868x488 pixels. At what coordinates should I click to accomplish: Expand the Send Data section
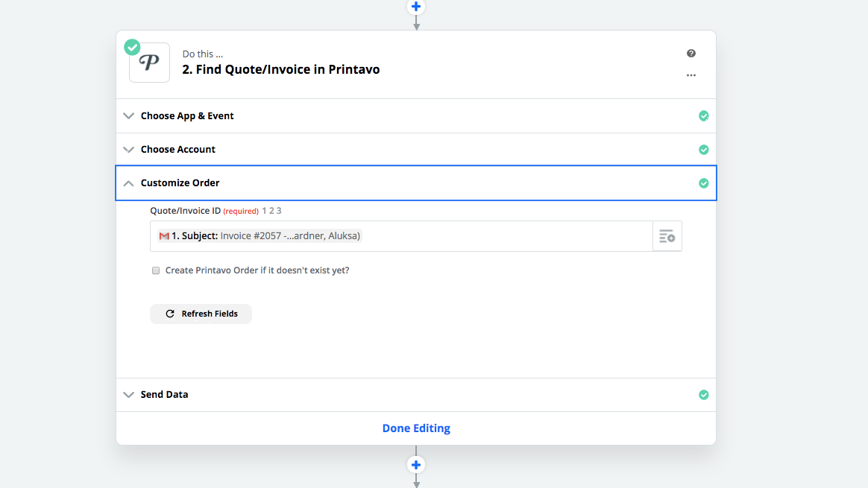pyautogui.click(x=416, y=394)
